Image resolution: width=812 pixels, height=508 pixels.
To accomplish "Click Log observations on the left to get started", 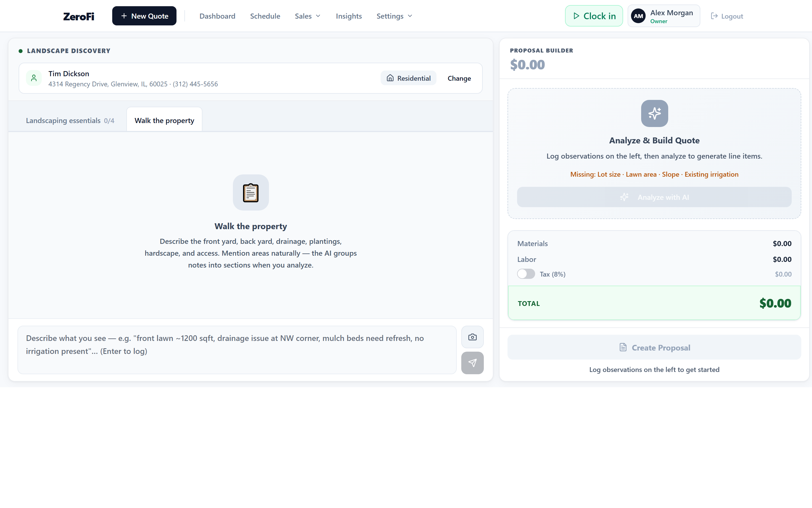I will coord(654,369).
